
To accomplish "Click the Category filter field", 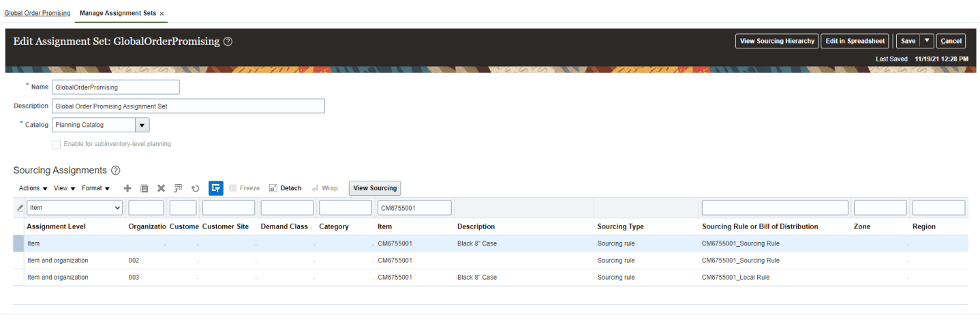I will click(x=346, y=208).
